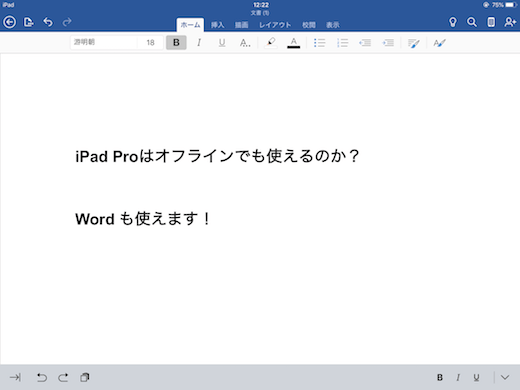Tap the document title 文書 (1)

260,13
